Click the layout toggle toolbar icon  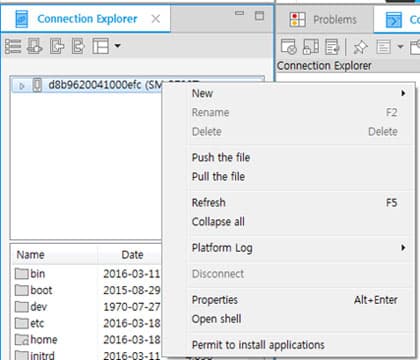coord(101,46)
